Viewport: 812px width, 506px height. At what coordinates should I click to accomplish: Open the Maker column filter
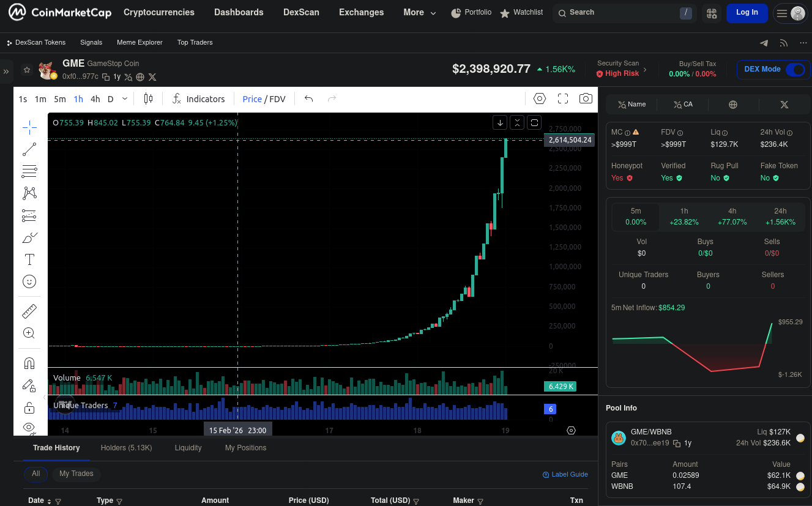(480, 501)
